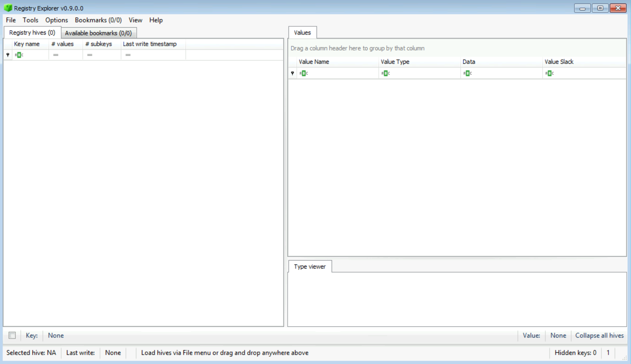The width and height of the screenshot is (631, 364).
Task: Open the Bookmarks (0/0) menu
Action: 98,20
